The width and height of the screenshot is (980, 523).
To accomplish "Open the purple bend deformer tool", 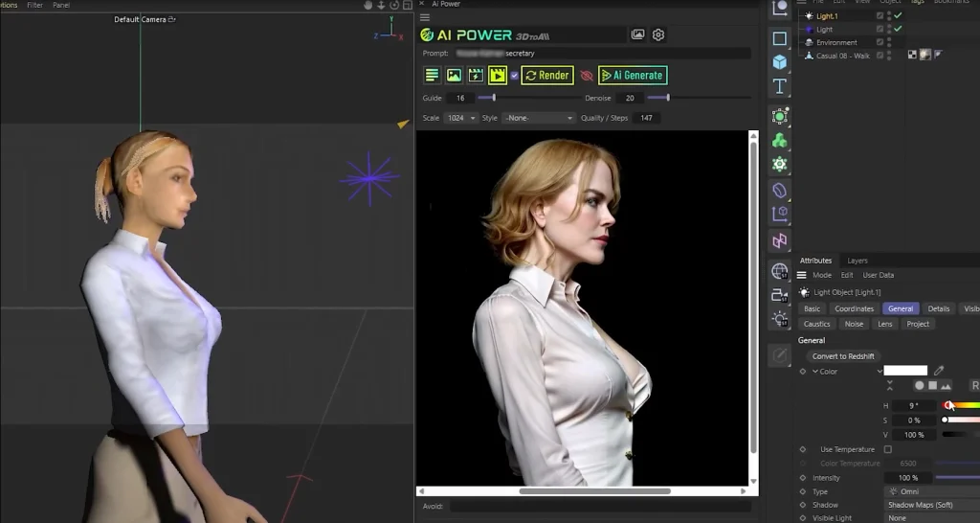I will (x=779, y=191).
